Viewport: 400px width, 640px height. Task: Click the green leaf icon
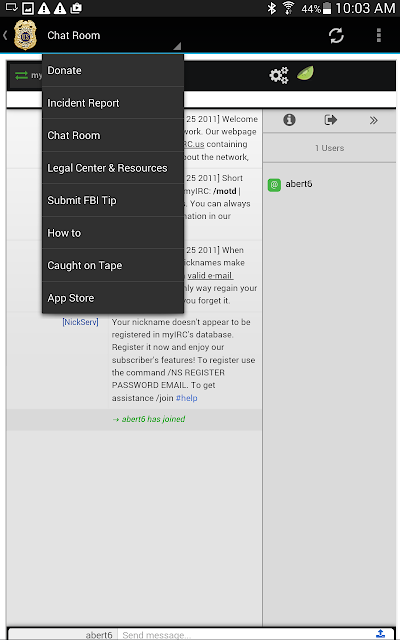(305, 73)
